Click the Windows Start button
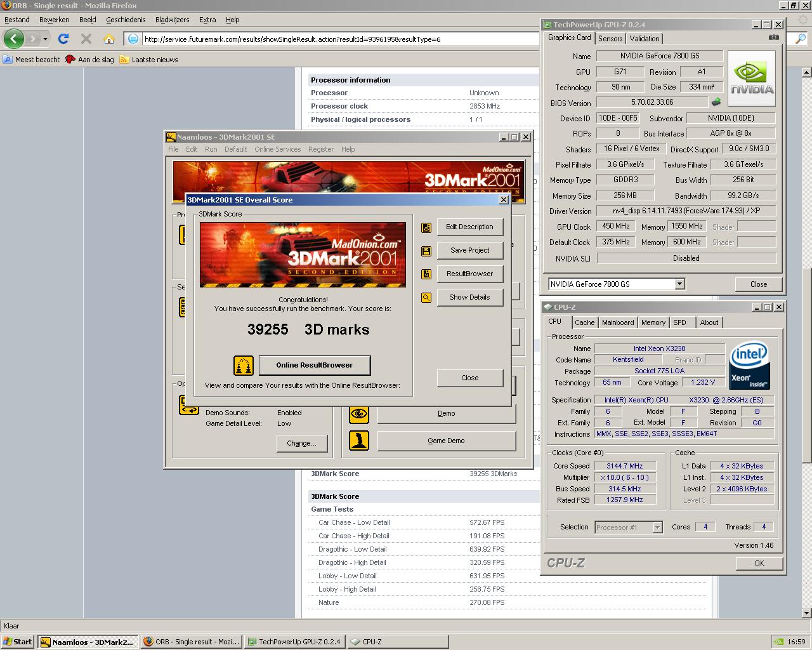Screen dimensions: 812x650 point(18,642)
